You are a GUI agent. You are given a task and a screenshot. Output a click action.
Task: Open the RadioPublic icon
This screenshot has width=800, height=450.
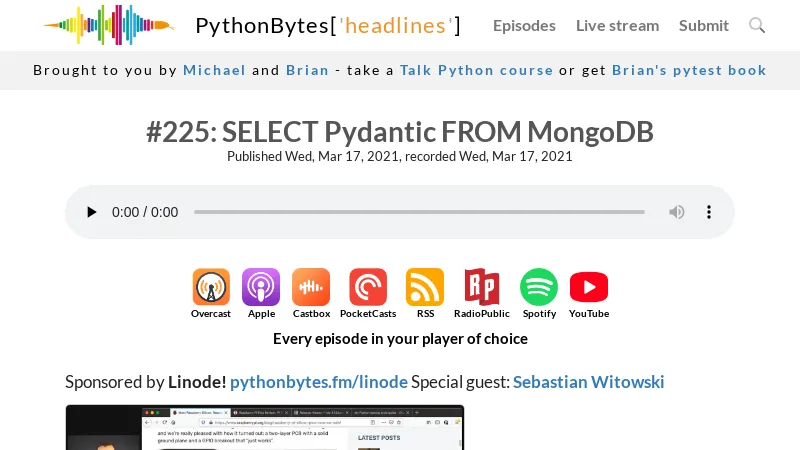click(482, 287)
